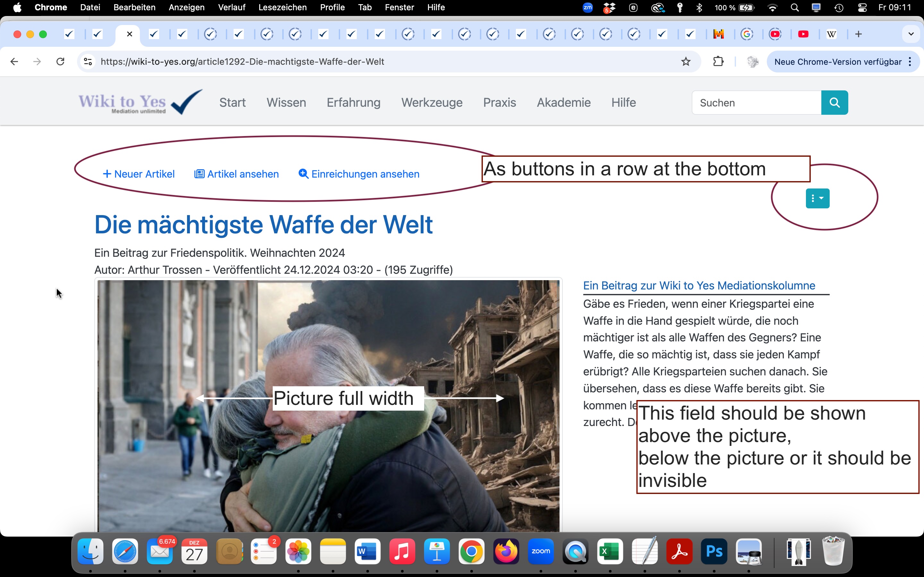Open the Chrome extensions puzzle icon
The height and width of the screenshot is (577, 924).
pos(718,62)
